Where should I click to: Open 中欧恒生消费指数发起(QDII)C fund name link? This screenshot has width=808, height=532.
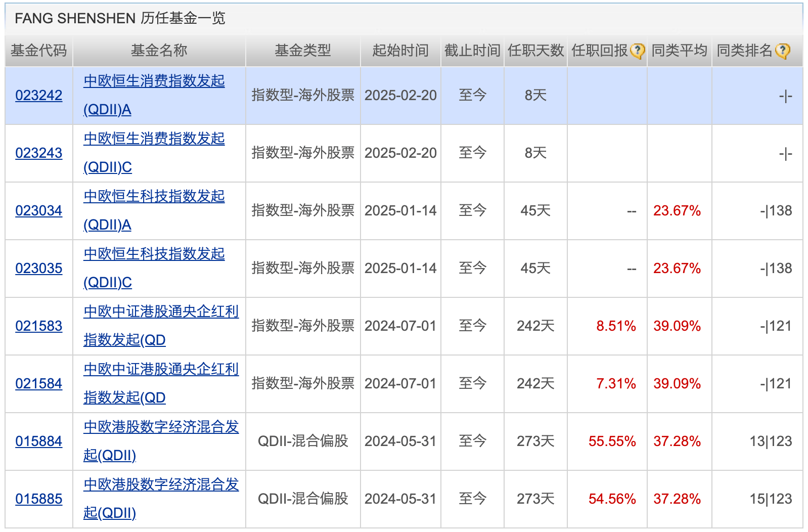[154, 139]
